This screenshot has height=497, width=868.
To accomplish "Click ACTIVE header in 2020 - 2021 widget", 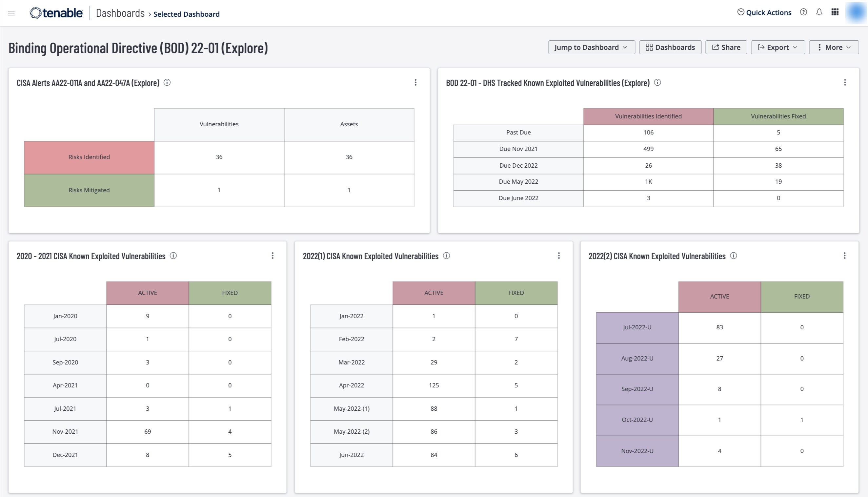I will point(147,293).
